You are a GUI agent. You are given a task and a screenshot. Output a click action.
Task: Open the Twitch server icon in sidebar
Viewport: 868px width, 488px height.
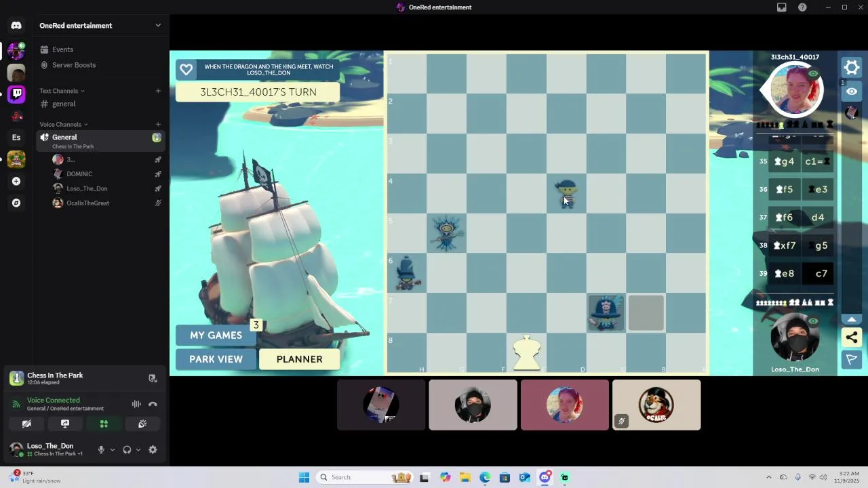pyautogui.click(x=16, y=94)
